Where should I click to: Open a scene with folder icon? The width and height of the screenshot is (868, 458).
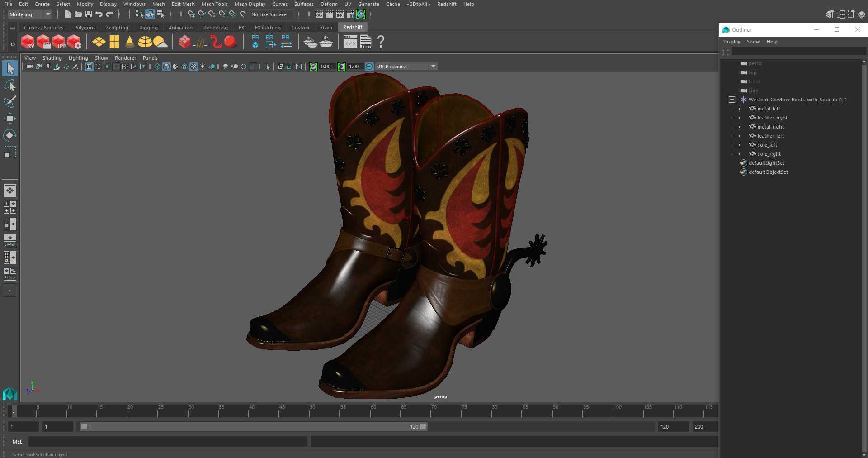pos(78,14)
